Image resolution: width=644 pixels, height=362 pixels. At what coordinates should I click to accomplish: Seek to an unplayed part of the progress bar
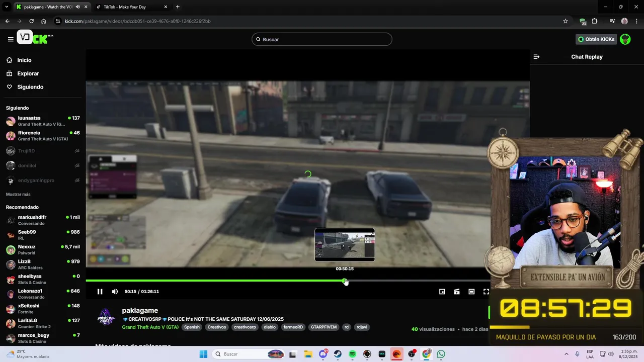pyautogui.click(x=418, y=281)
